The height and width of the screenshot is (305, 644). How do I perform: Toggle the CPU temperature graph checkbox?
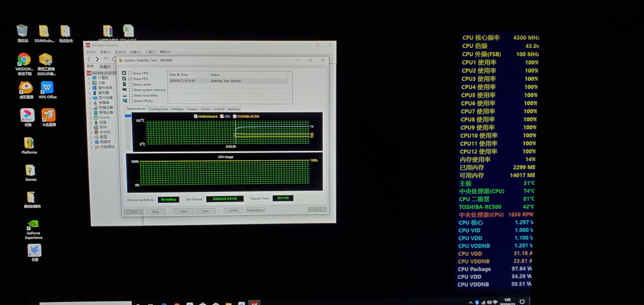[222, 116]
